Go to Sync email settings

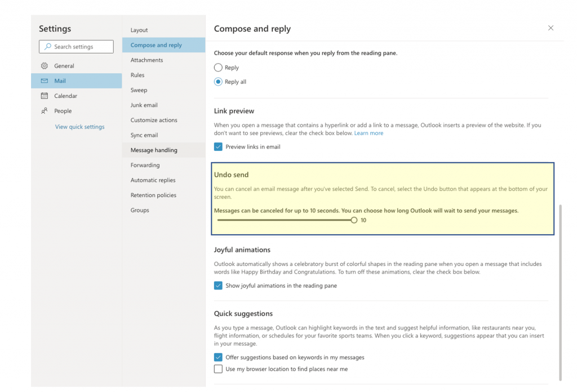164,135
